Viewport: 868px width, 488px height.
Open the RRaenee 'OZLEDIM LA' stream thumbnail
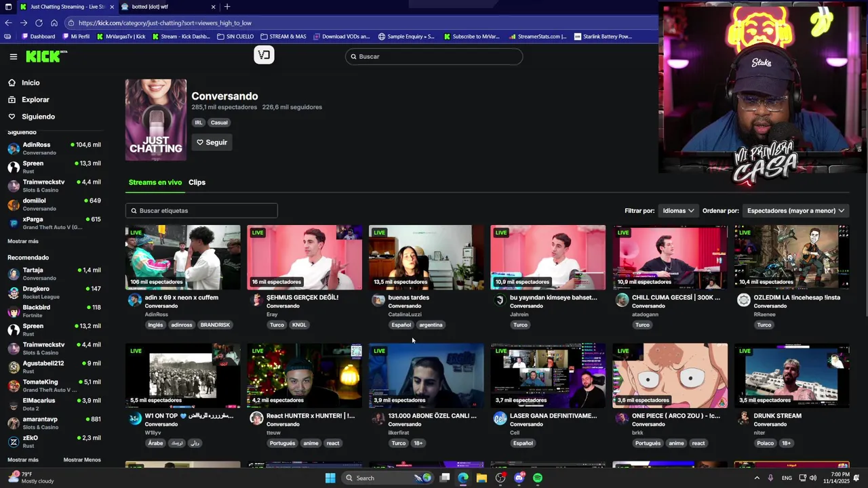click(791, 257)
